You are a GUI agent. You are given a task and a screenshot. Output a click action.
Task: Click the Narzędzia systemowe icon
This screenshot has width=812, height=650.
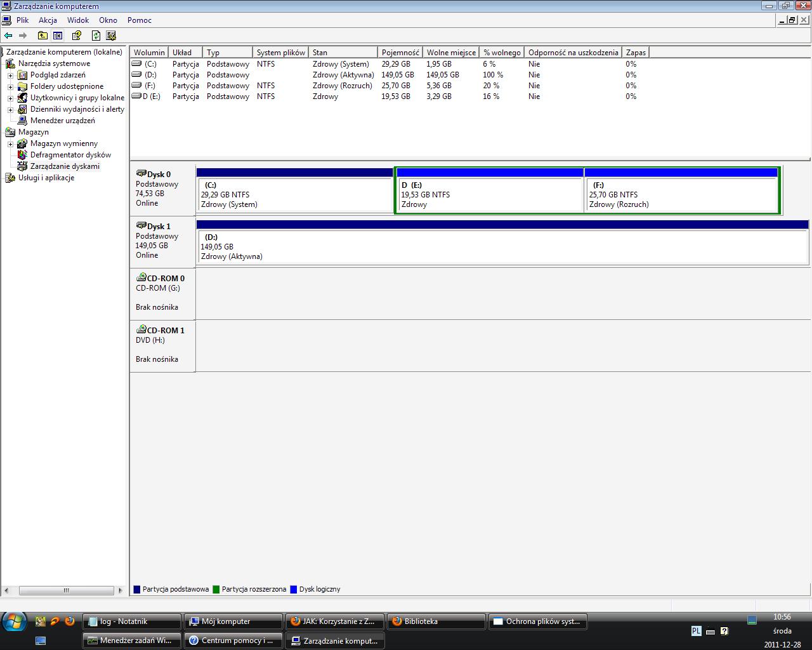point(10,63)
